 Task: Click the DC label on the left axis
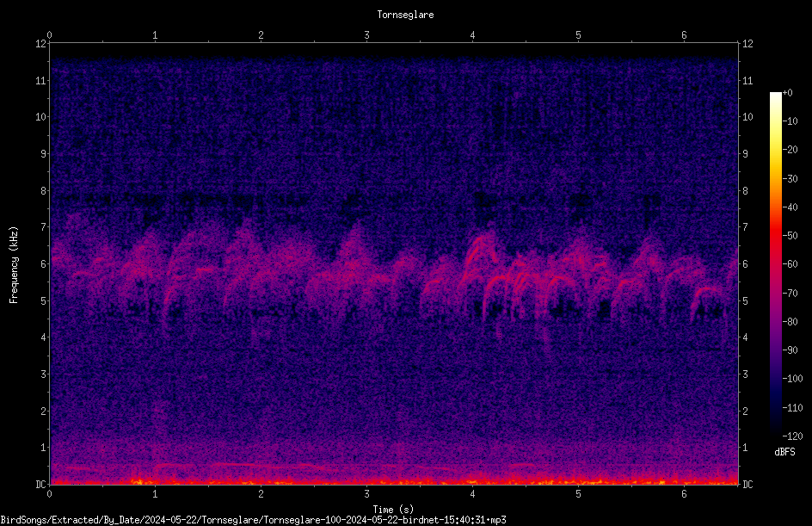coord(40,484)
